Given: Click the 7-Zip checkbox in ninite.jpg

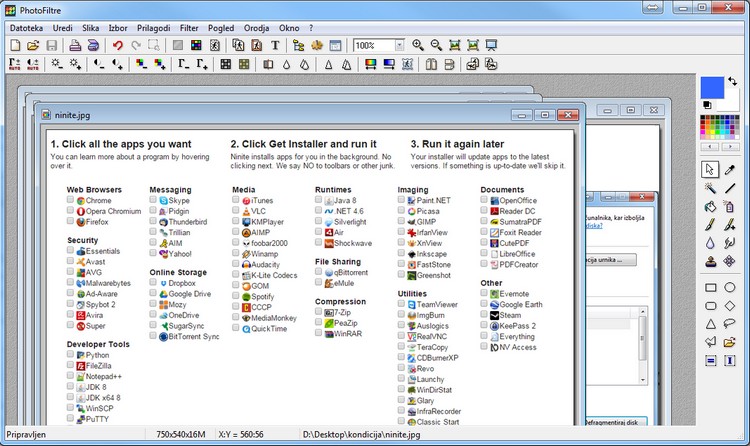Looking at the screenshot, I should [319, 312].
